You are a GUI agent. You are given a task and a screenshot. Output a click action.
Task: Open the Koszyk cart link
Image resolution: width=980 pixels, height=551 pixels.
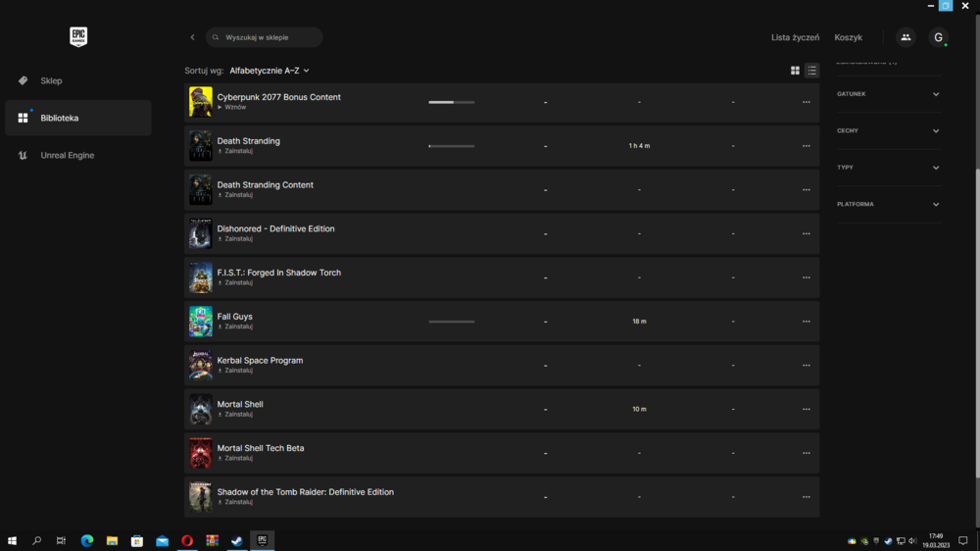848,37
